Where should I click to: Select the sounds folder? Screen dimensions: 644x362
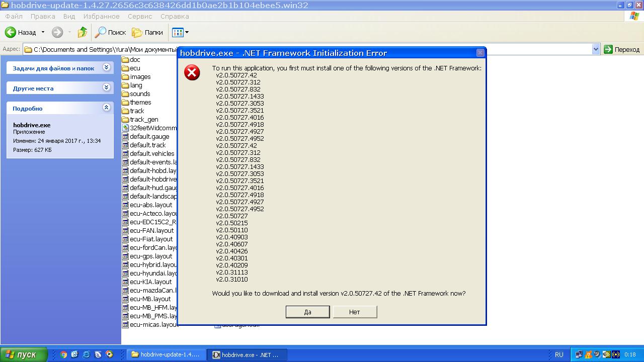tap(136, 94)
